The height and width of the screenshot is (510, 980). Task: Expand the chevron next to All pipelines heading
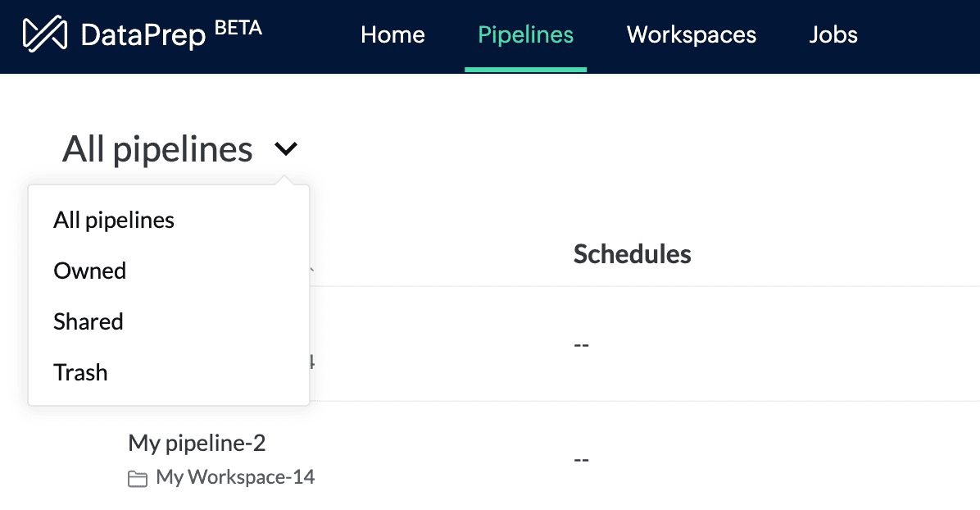pos(286,149)
